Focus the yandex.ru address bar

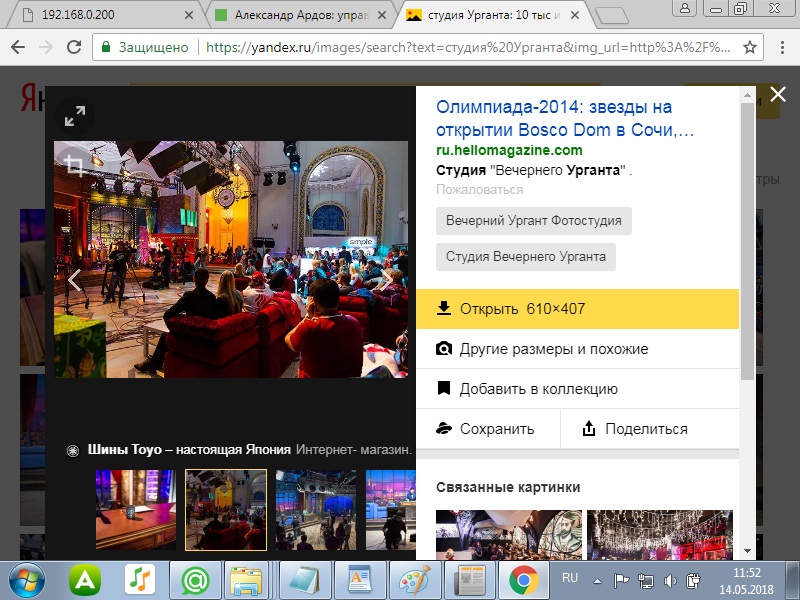468,47
